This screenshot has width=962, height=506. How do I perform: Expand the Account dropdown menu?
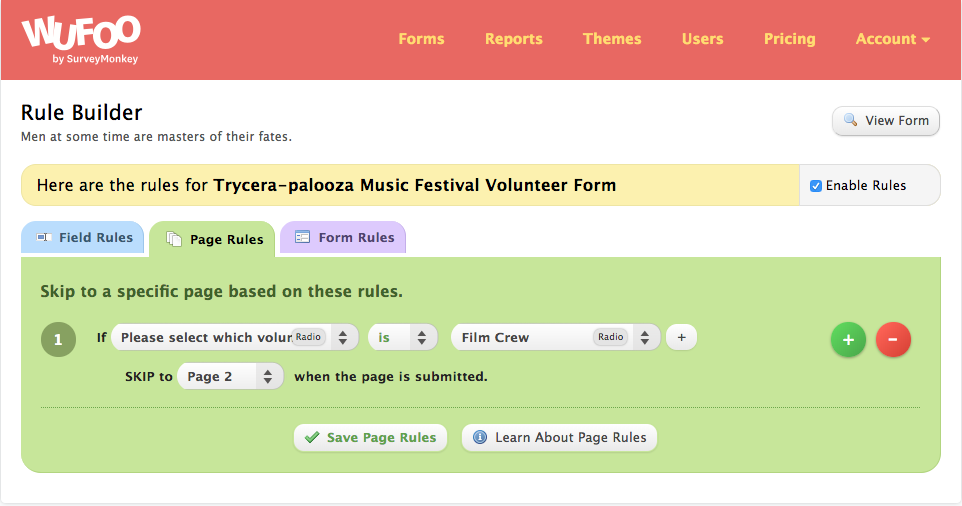(893, 39)
